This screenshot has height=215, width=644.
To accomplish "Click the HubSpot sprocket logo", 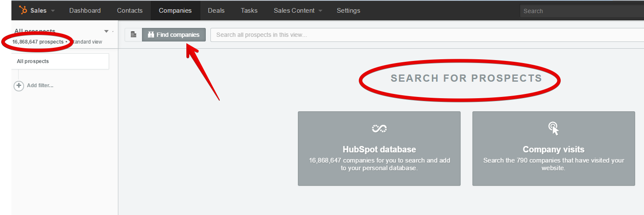I will [23, 10].
